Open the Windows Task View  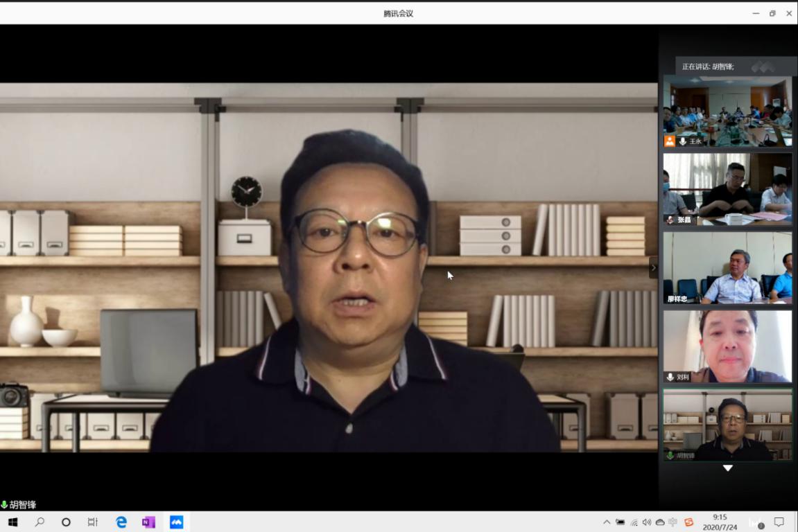coord(93,522)
